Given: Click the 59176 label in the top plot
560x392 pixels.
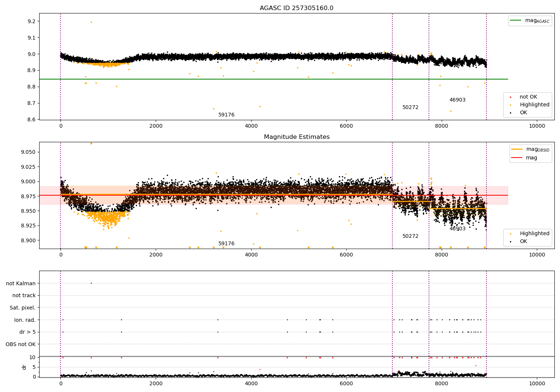Looking at the screenshot, I should tap(226, 115).
